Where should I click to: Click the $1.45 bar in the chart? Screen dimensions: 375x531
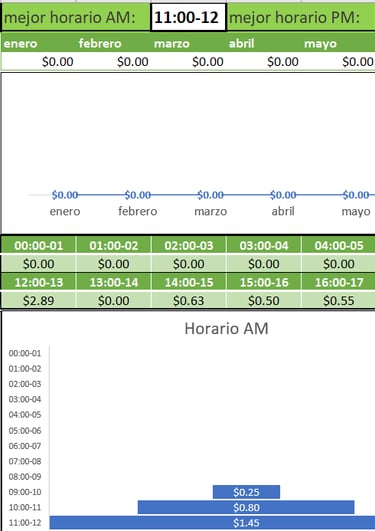pyautogui.click(x=212, y=523)
